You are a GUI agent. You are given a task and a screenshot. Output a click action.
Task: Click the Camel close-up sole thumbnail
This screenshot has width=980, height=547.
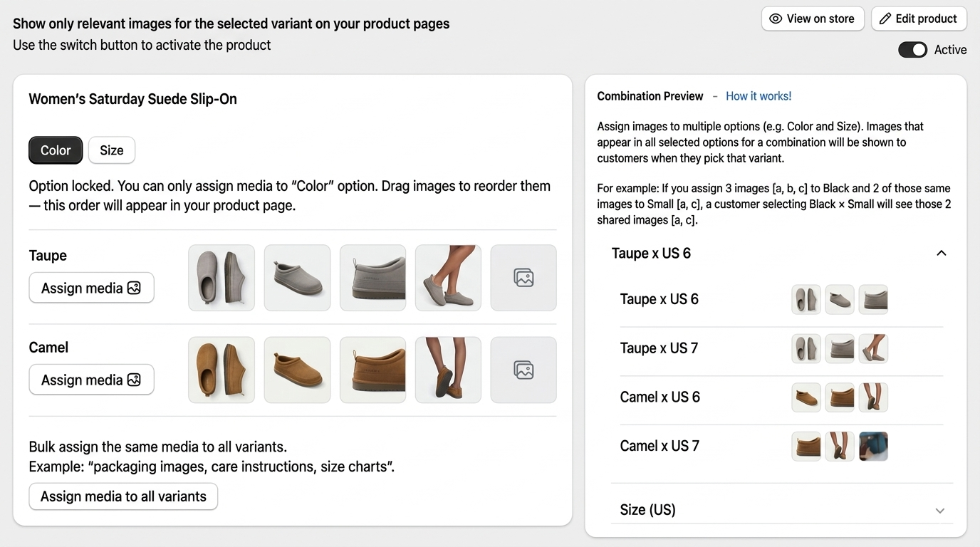372,370
